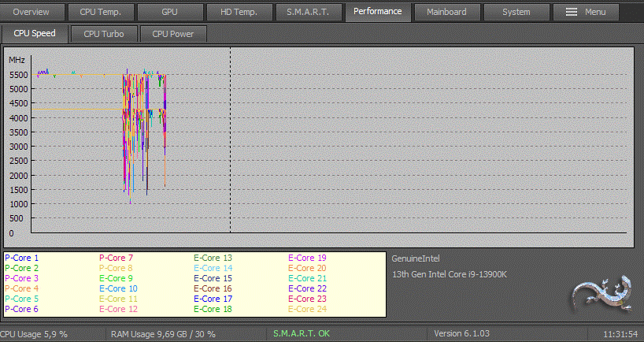Show the CPU Turbo sub-tab
The image size is (644, 342).
(104, 34)
